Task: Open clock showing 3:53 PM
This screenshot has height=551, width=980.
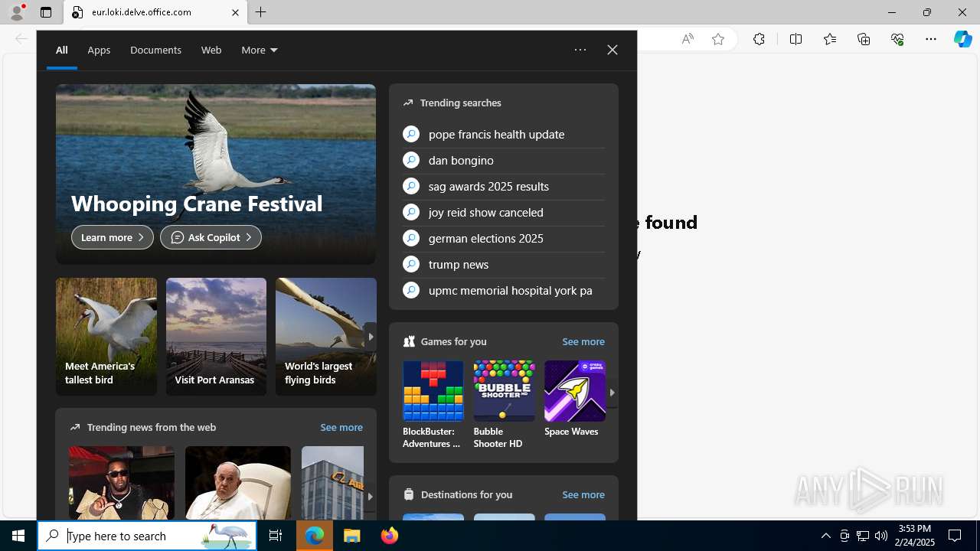Action: point(916,536)
